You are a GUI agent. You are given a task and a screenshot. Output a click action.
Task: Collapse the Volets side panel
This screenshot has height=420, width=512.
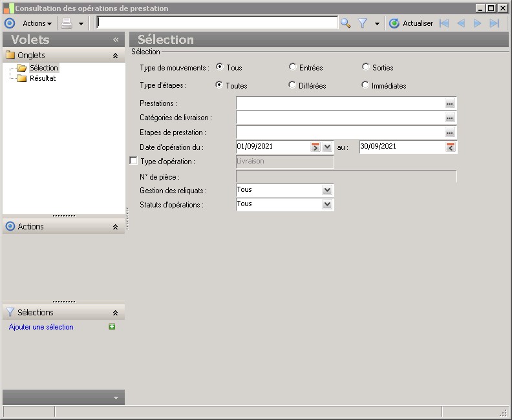[x=116, y=40]
